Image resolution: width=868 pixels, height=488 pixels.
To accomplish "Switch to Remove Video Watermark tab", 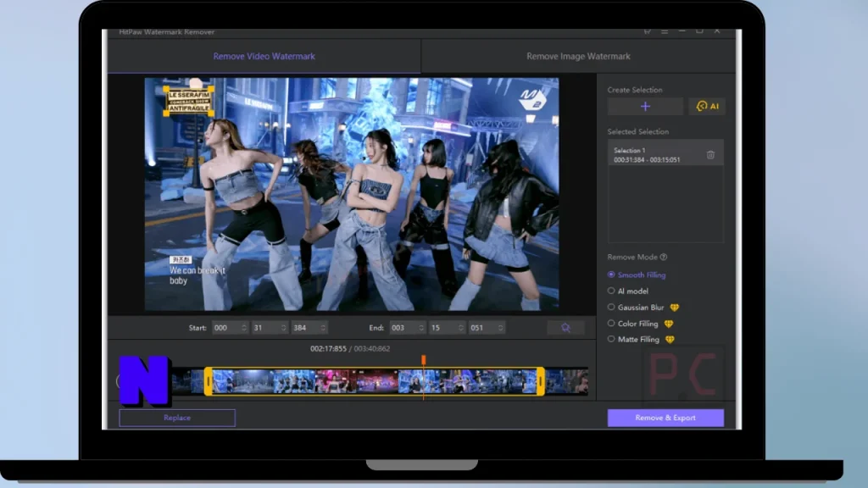I will tap(264, 56).
